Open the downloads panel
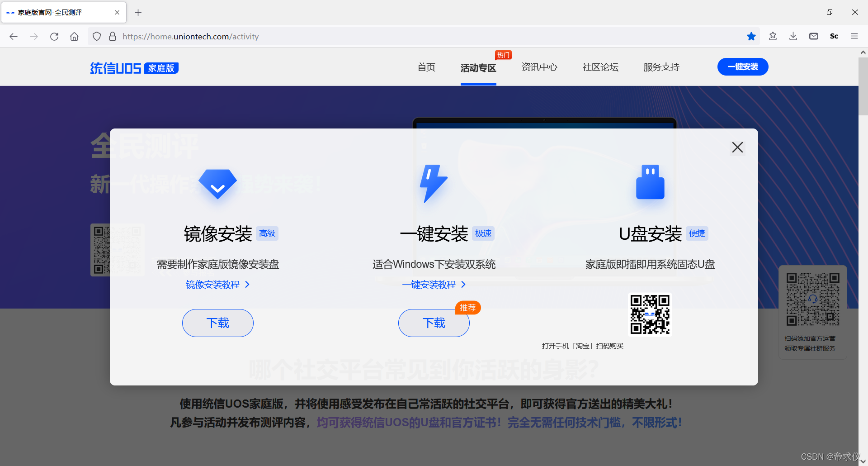 793,36
